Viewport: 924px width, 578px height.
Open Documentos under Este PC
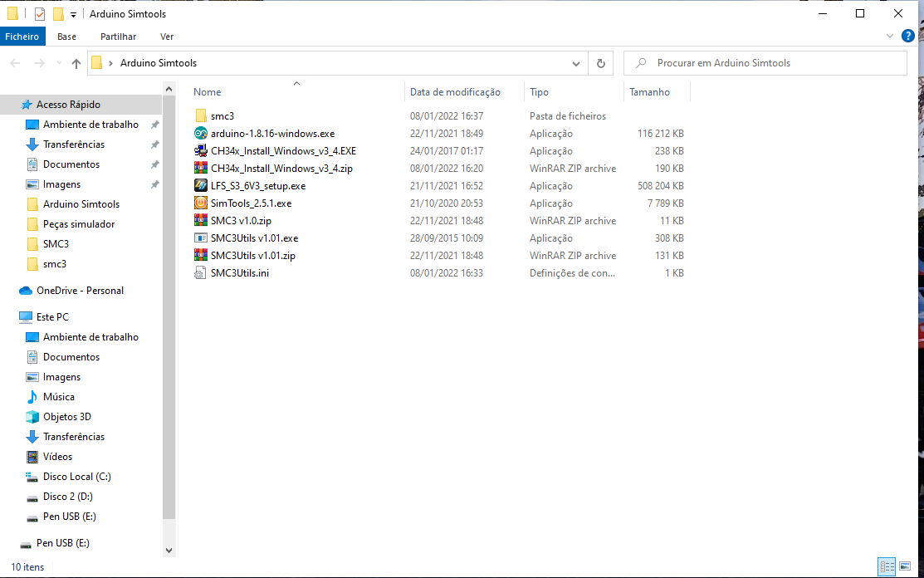click(71, 357)
